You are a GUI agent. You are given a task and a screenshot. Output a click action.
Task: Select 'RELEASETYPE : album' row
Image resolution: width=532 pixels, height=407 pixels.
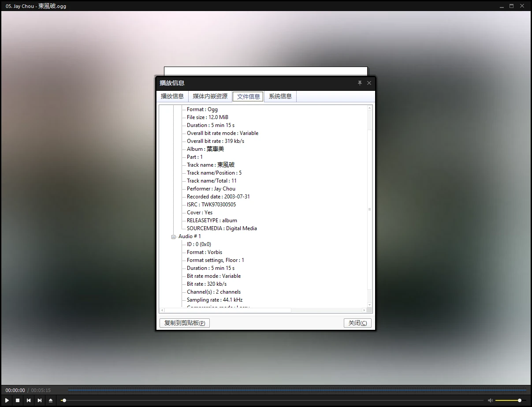(x=212, y=220)
